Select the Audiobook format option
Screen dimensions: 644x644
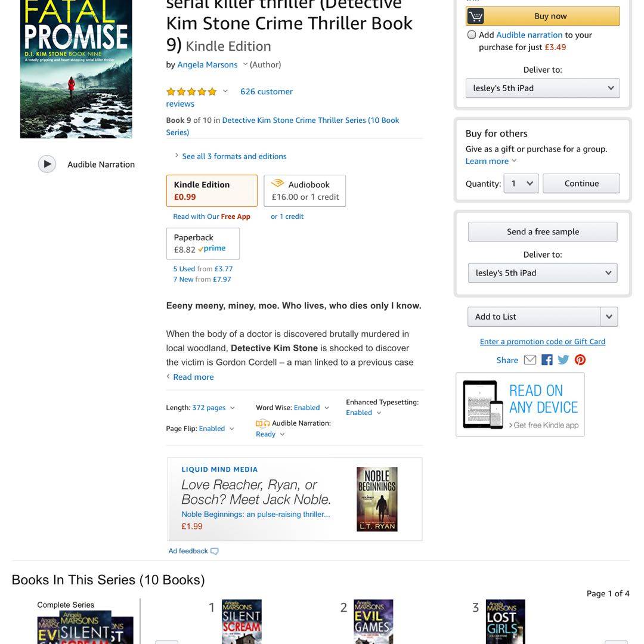point(305,191)
